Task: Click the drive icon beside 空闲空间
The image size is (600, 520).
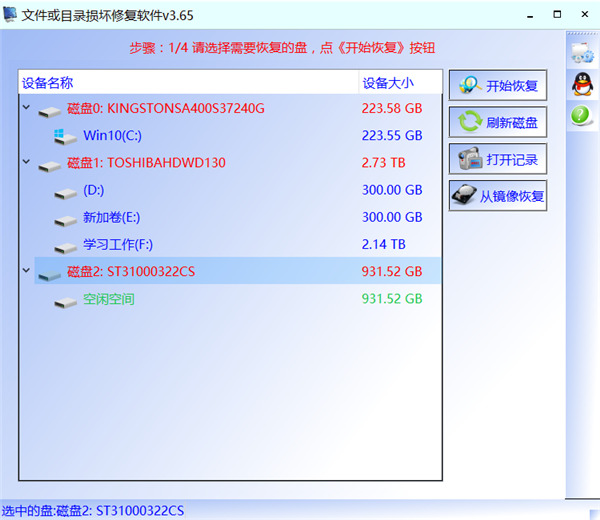Action: pos(65,302)
